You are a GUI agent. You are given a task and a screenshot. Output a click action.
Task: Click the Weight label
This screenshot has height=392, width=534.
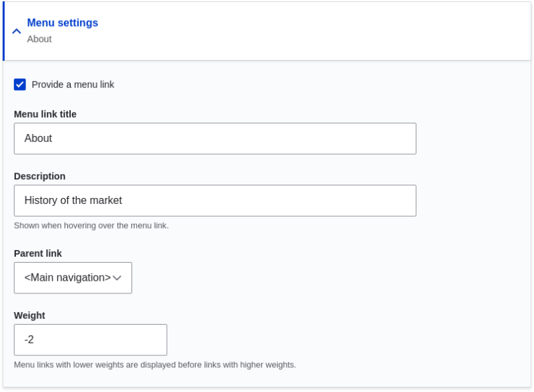29,315
